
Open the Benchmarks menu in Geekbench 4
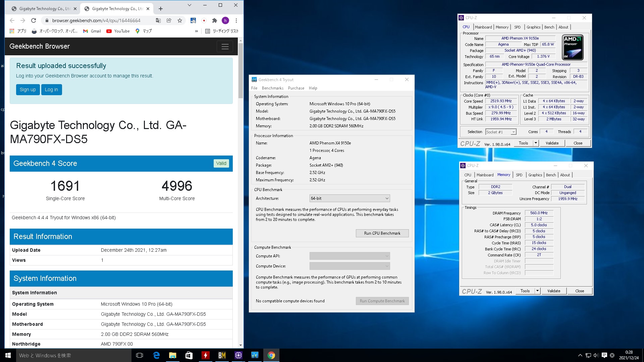coord(273,88)
